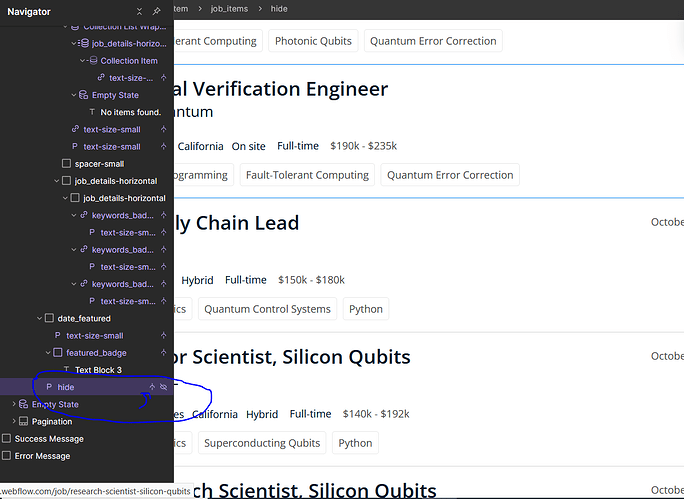
Task: Collapse the featured_badge element
Action: click(48, 353)
